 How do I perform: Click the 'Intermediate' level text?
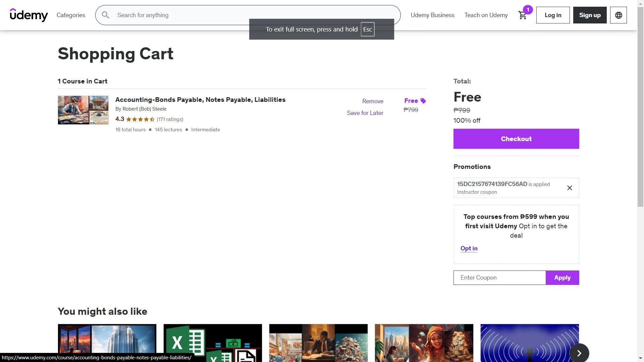(206, 130)
